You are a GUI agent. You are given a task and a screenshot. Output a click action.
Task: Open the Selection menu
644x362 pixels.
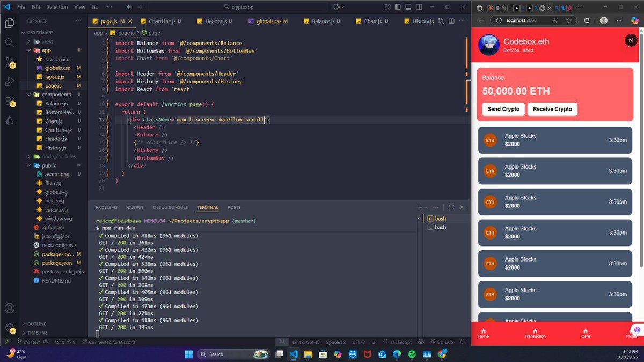click(57, 7)
